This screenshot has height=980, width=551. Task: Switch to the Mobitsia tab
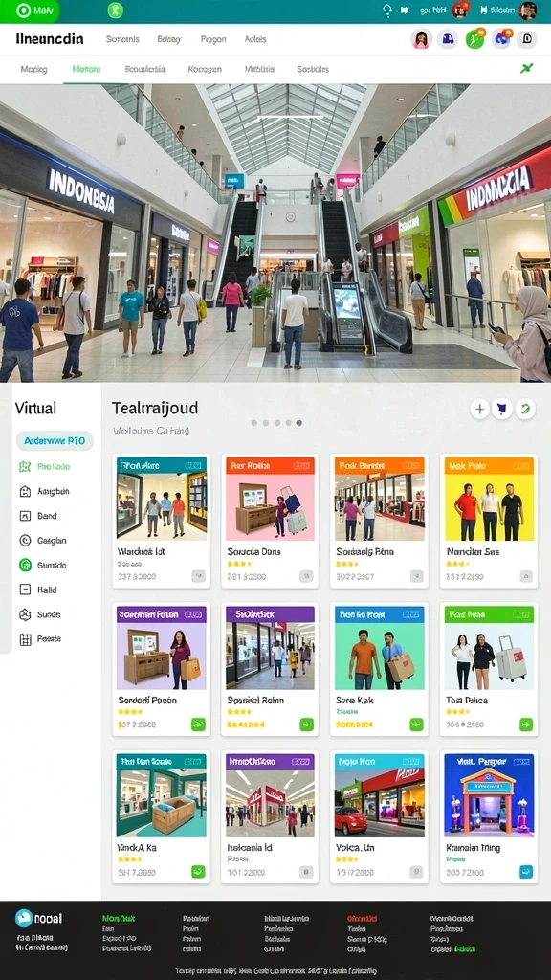[259, 69]
